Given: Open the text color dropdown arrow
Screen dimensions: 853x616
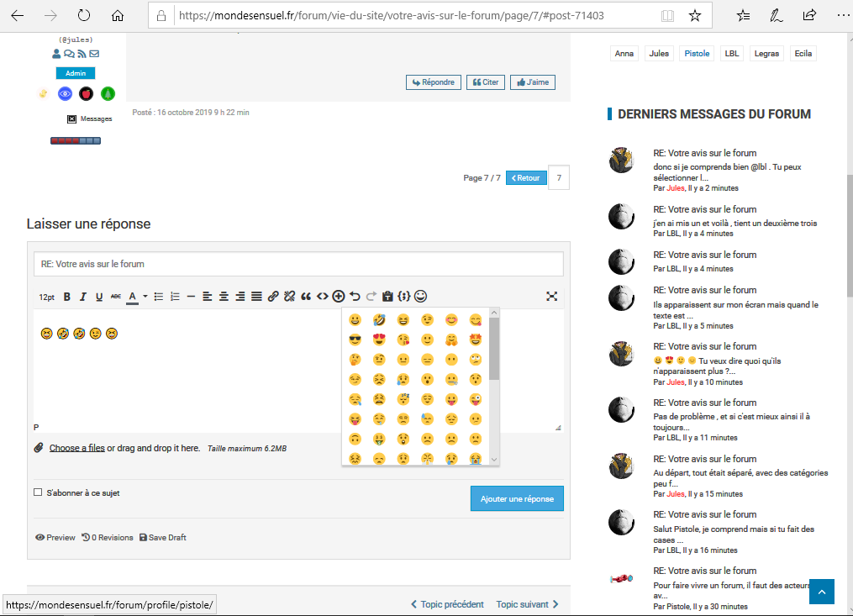Looking at the screenshot, I should click(x=145, y=297).
